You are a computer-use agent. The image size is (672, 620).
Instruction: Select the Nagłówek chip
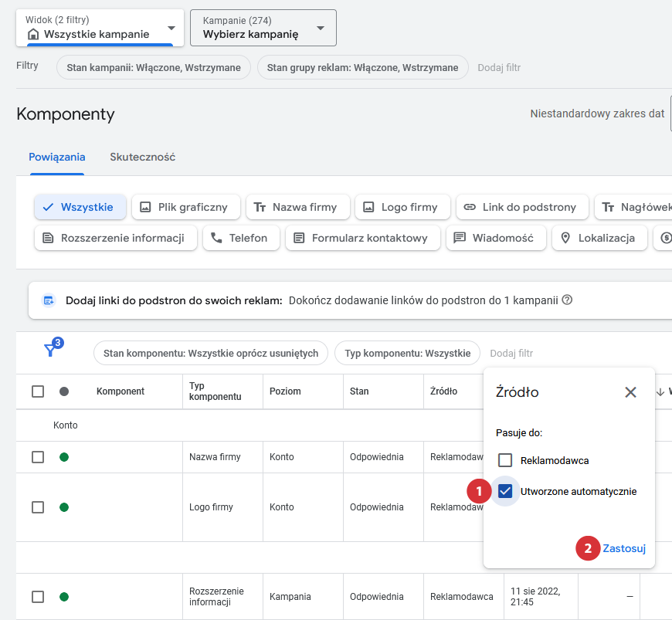click(x=633, y=207)
